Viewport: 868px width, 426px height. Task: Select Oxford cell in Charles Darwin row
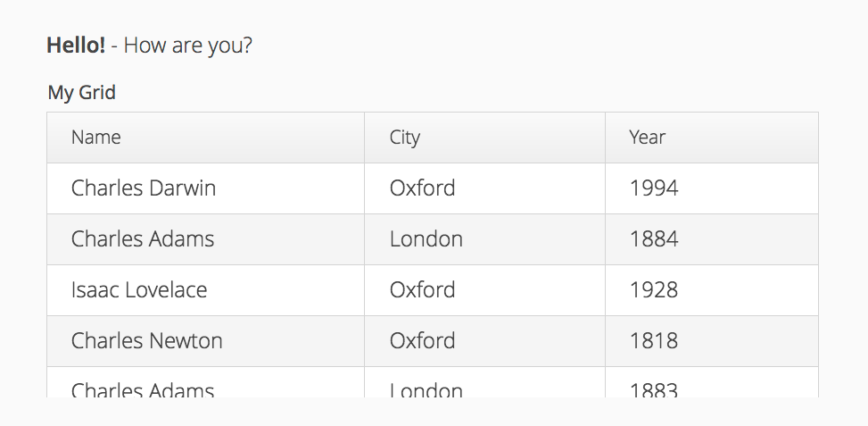485,188
